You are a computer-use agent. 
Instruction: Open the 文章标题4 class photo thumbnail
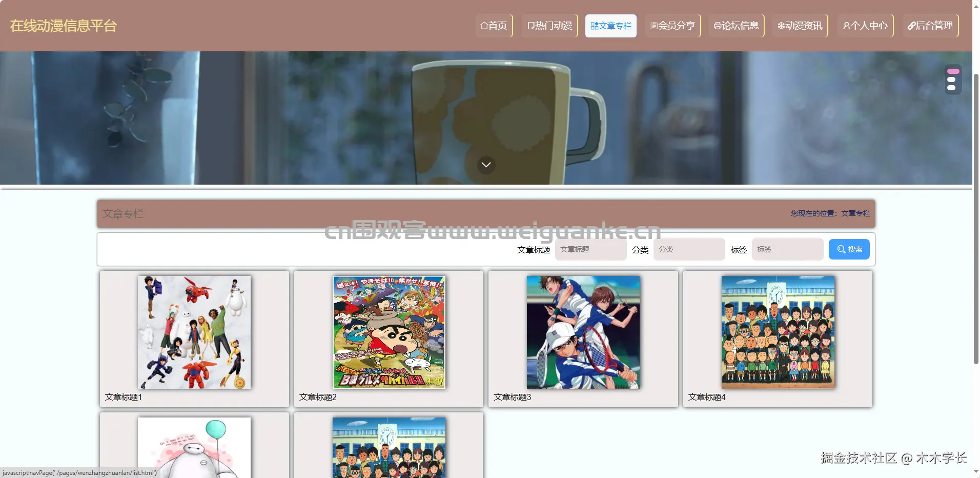coord(778,332)
